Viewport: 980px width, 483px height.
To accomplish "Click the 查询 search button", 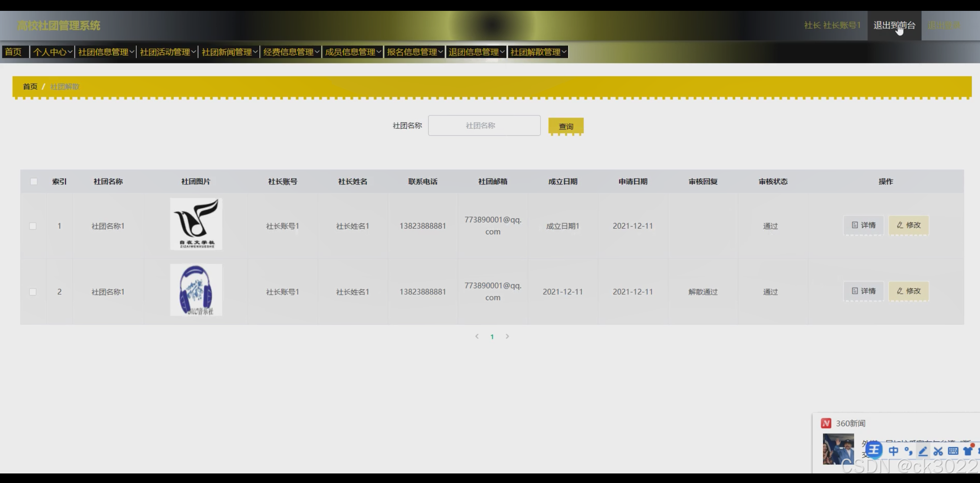I will (x=566, y=126).
